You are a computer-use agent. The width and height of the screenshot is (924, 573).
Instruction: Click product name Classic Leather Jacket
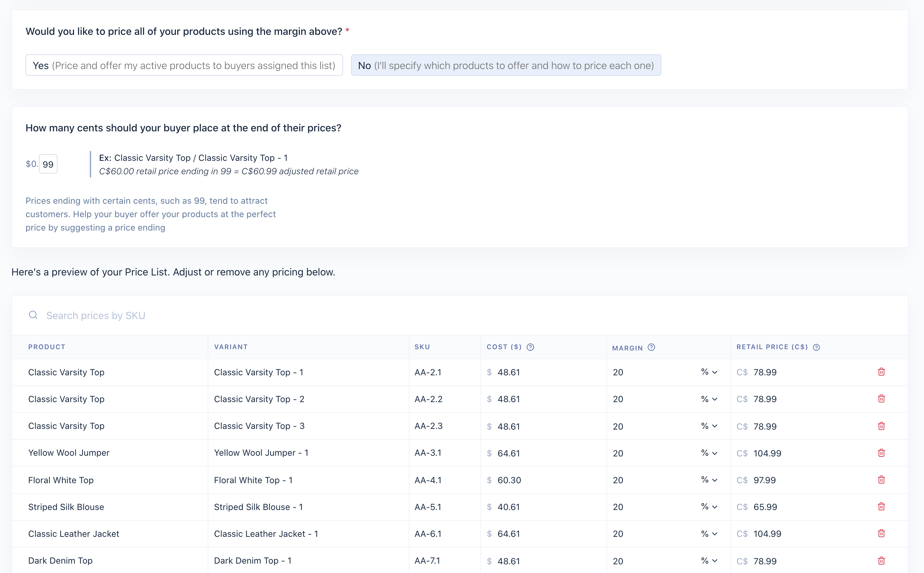point(73,534)
